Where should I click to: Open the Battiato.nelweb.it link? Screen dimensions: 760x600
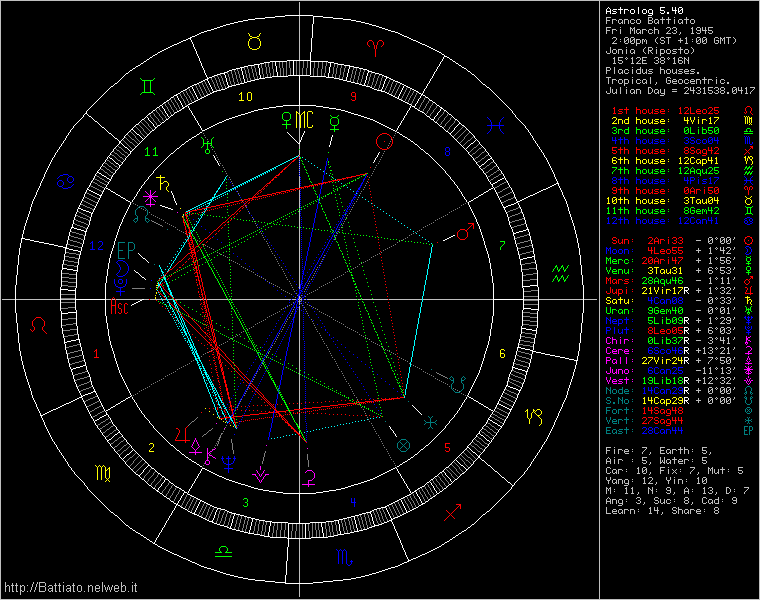pyautogui.click(x=70, y=587)
